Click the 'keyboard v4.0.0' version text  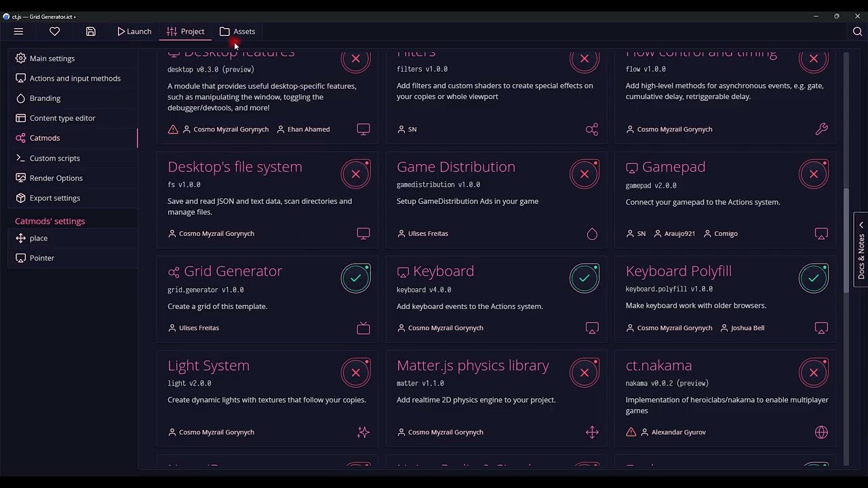(x=424, y=290)
